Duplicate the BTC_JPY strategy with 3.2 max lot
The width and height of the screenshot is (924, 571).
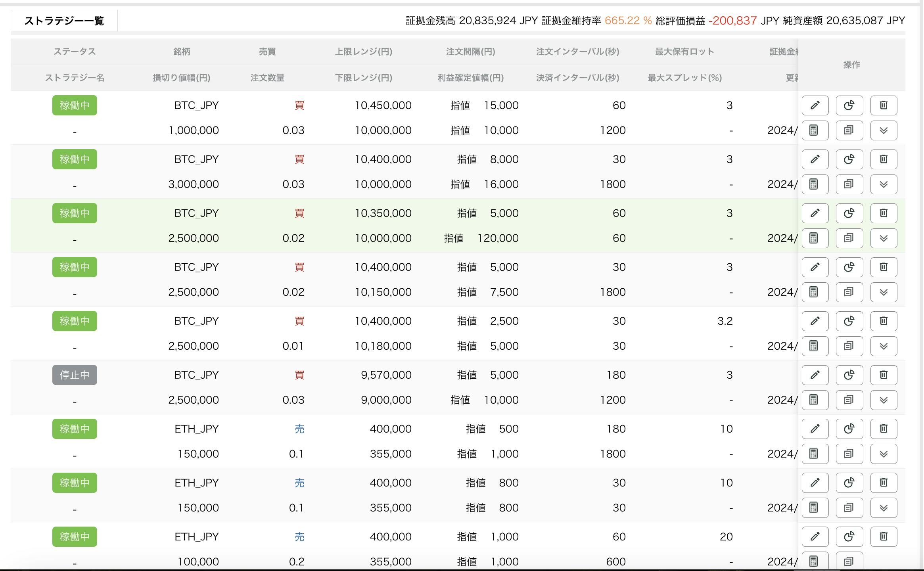pos(849,346)
